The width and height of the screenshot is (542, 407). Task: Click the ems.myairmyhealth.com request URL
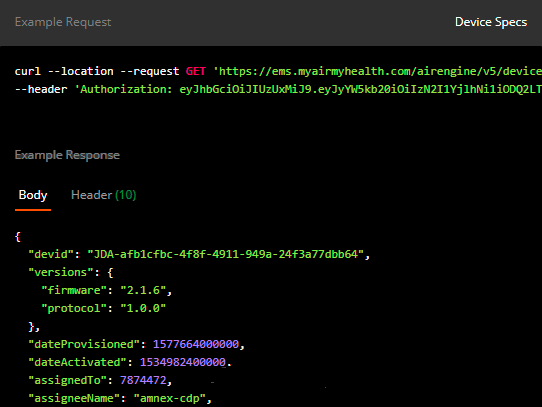click(377, 71)
